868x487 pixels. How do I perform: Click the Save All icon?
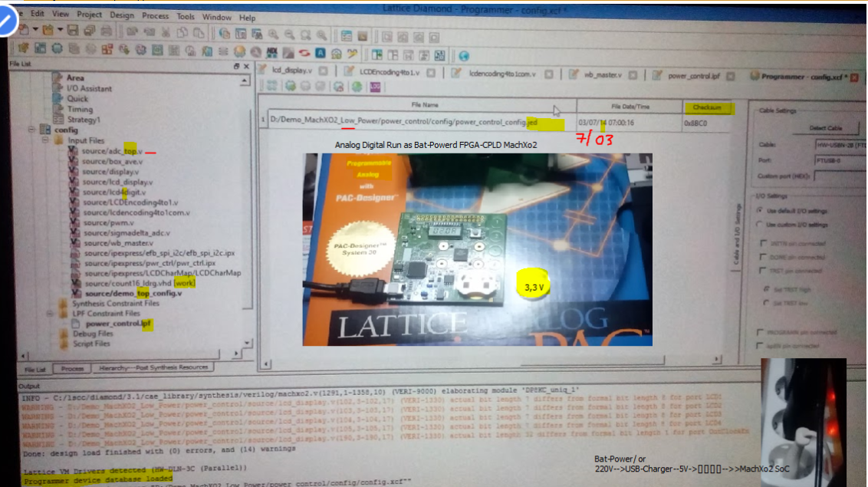pyautogui.click(x=89, y=31)
